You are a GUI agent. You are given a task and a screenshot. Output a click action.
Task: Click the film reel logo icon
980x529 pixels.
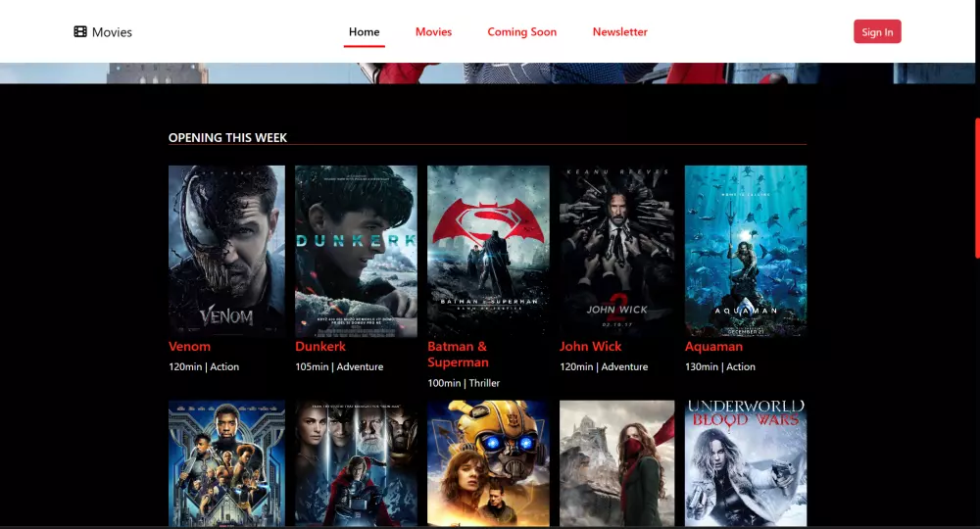[x=80, y=32]
